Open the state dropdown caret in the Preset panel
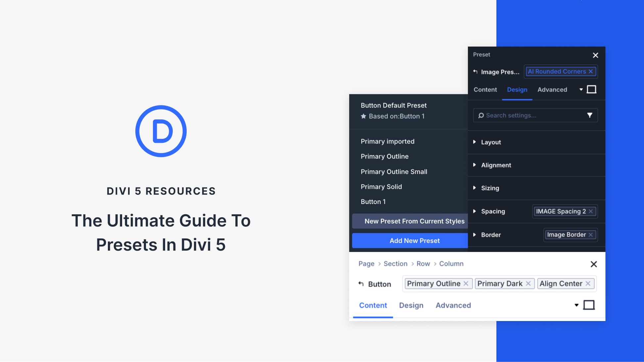Viewport: 644px width, 362px height. [x=581, y=89]
